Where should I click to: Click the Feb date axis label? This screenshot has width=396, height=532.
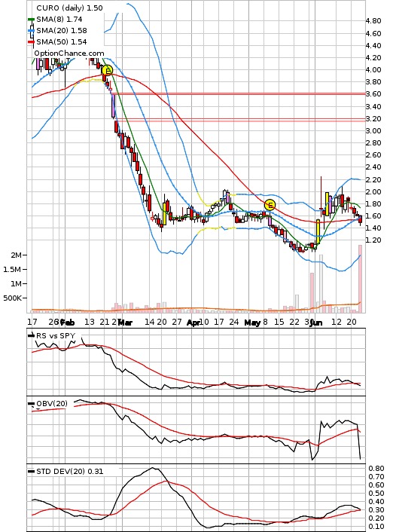(68, 322)
